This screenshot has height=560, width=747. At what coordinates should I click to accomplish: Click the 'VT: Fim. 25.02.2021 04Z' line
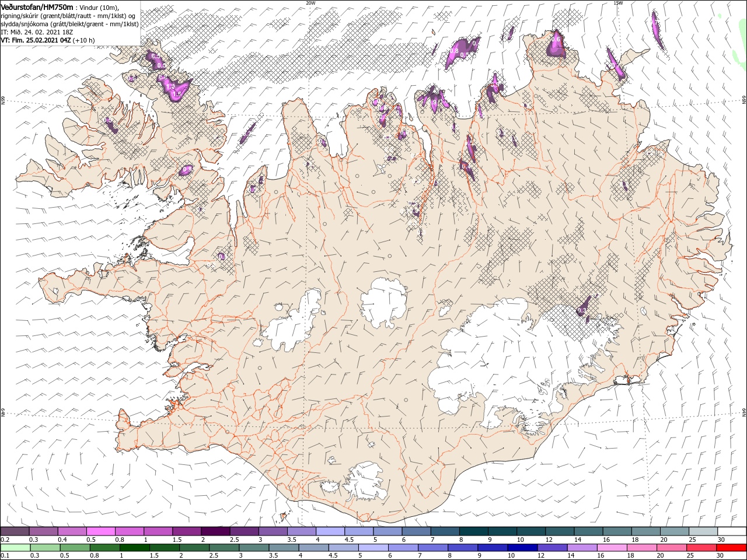tap(36, 40)
